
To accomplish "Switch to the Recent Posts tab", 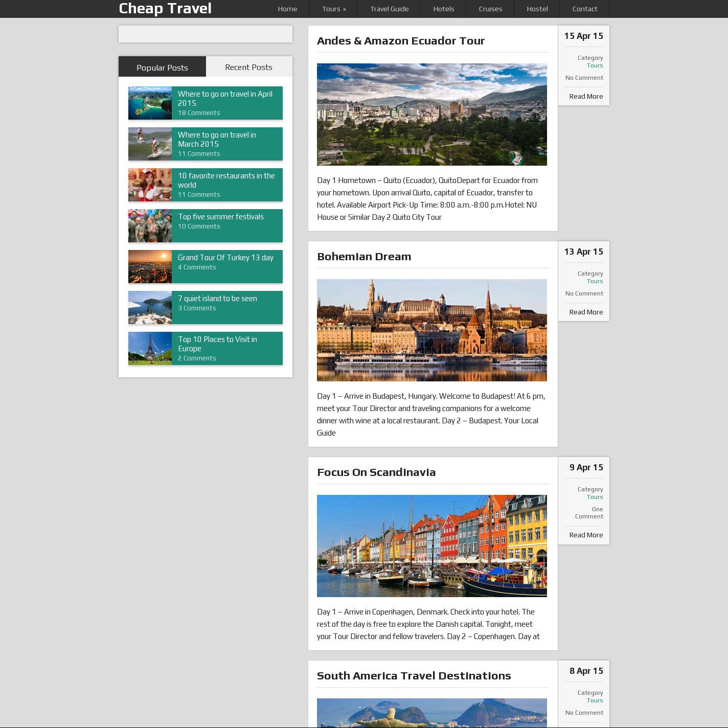I will click(248, 67).
